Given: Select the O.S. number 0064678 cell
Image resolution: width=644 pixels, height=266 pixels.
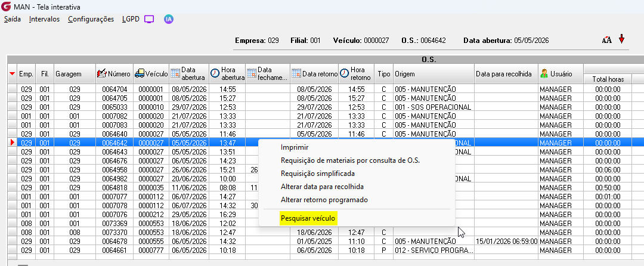Looking at the screenshot, I should click(116, 242).
